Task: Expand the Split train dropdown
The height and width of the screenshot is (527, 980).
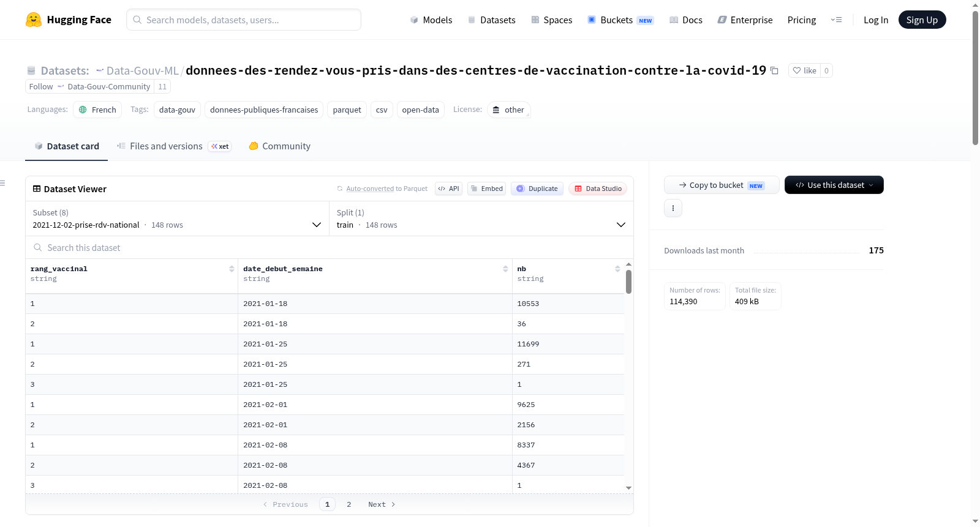Action: [x=481, y=219]
